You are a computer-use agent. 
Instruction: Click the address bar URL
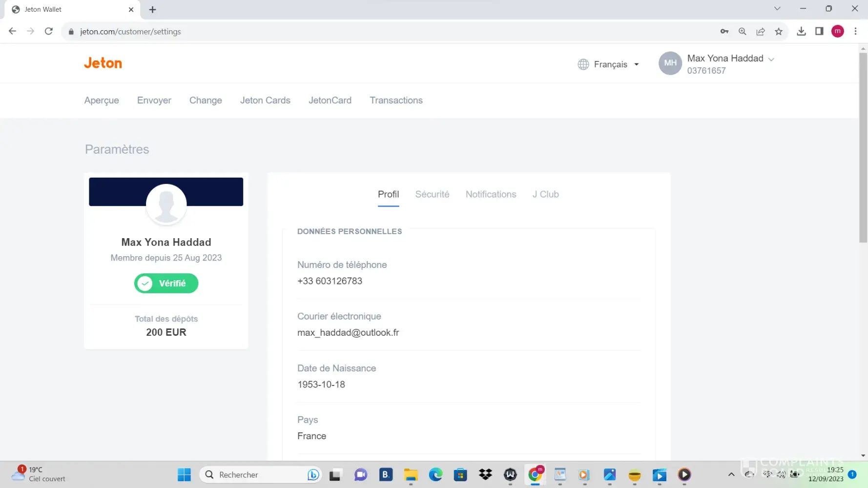pos(130,32)
